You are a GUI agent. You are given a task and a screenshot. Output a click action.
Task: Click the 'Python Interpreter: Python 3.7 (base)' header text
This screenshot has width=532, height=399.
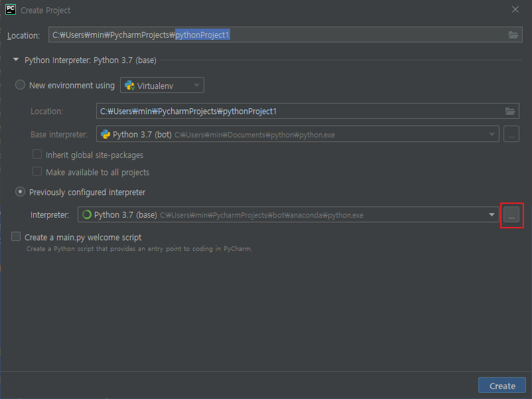(90, 60)
